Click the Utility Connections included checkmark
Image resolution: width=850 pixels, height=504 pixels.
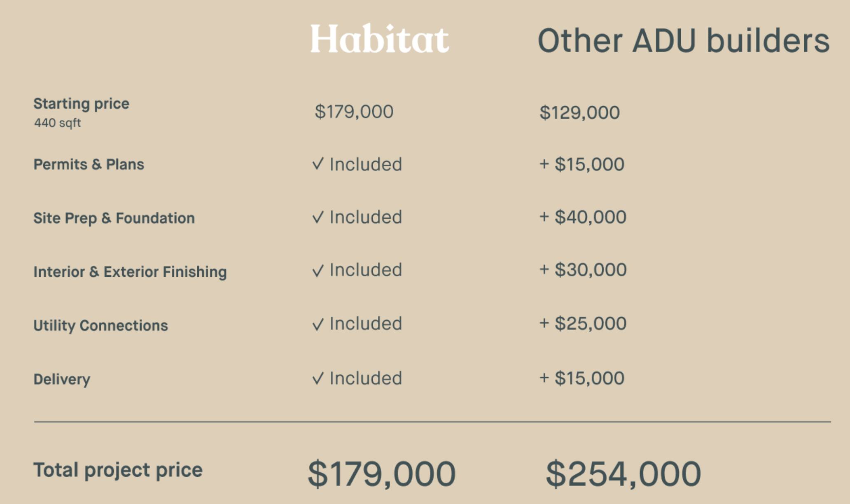coord(318,324)
